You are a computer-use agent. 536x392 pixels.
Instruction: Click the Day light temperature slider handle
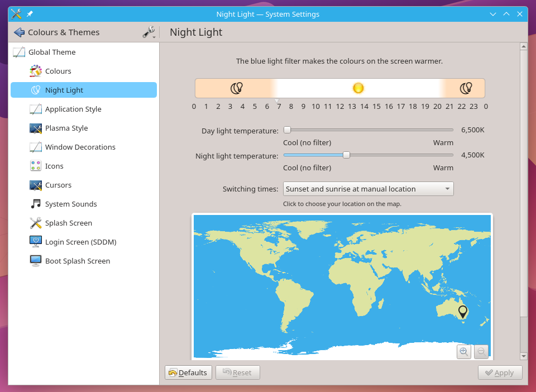coord(287,130)
